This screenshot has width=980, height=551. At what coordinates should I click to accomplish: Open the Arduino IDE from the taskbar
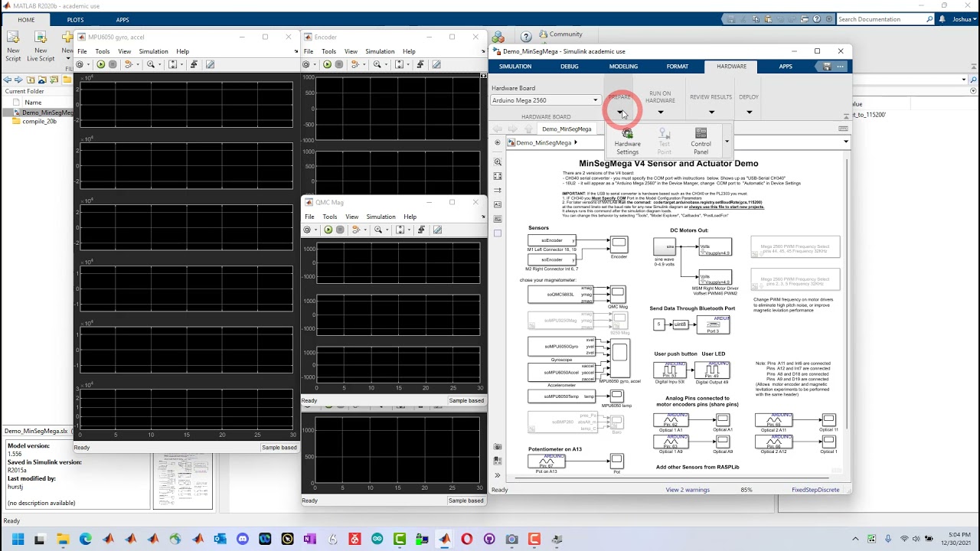click(377, 539)
